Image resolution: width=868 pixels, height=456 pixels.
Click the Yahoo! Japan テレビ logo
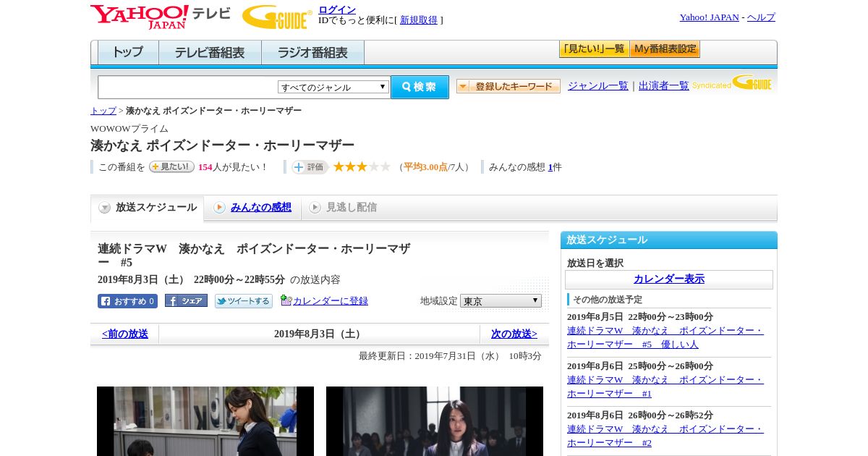tap(161, 17)
